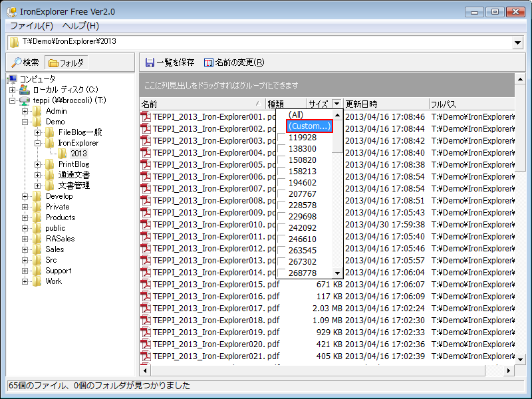Click the Local Disk (C:) drive icon
This screenshot has width=532, height=399.
tap(25, 90)
